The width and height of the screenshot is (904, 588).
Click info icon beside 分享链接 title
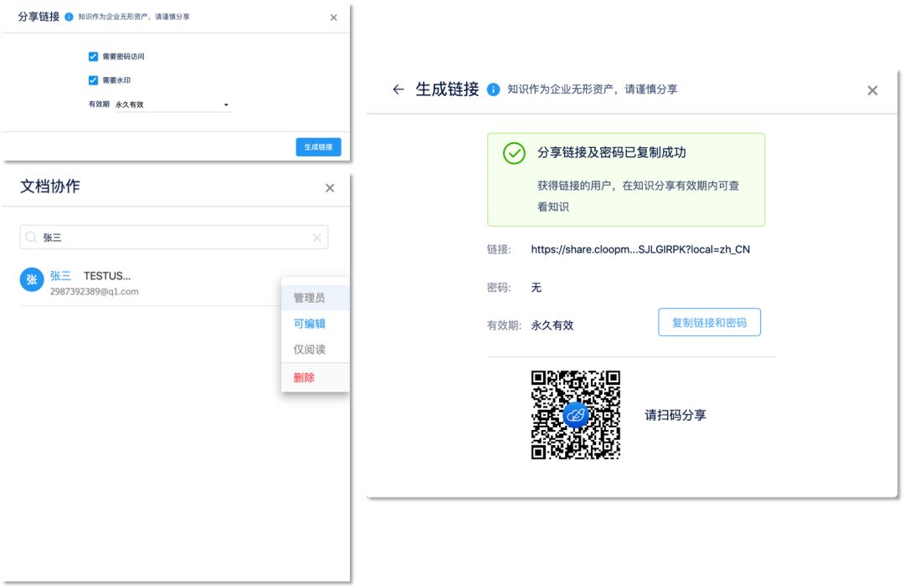pos(69,17)
